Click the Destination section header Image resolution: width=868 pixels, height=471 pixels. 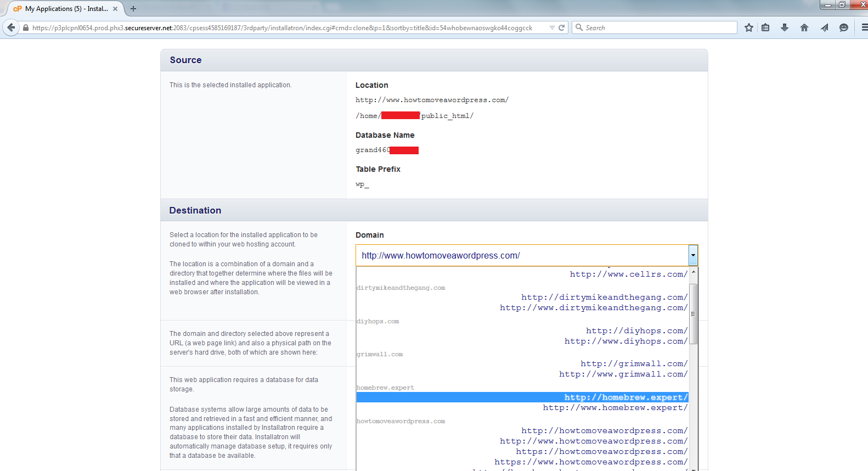click(434, 210)
